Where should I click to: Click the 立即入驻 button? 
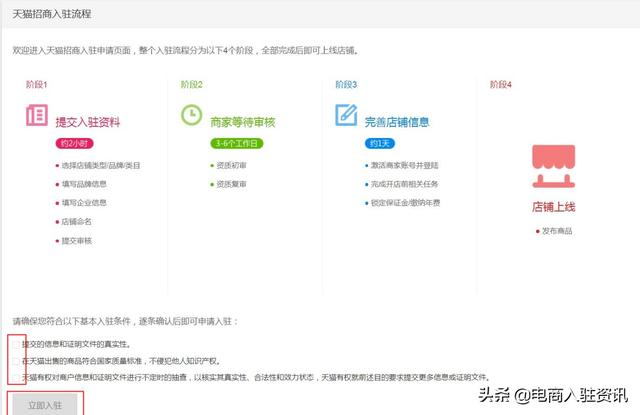[45, 405]
